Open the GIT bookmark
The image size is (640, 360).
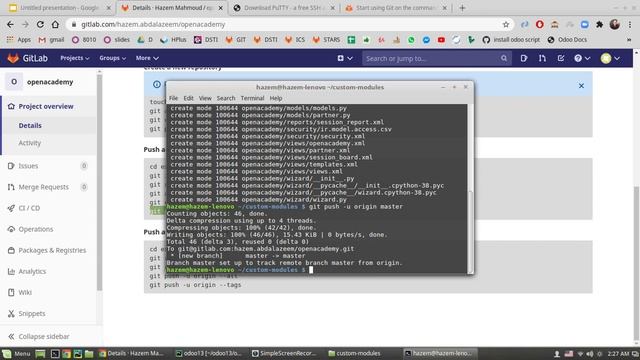tap(236, 40)
